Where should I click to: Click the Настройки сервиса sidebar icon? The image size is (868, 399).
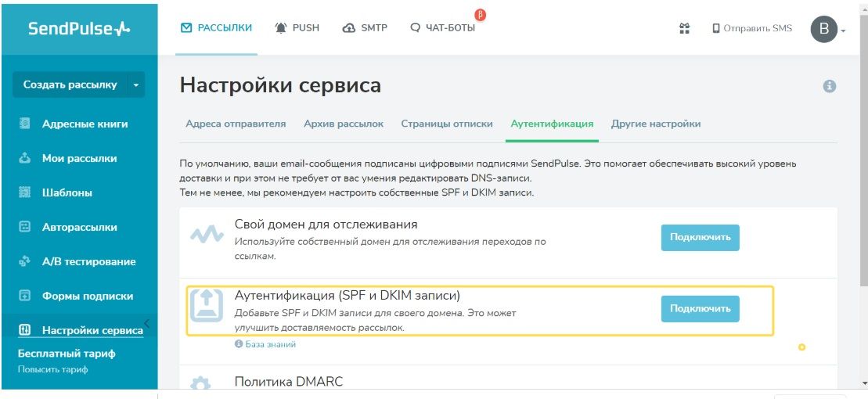(x=24, y=330)
